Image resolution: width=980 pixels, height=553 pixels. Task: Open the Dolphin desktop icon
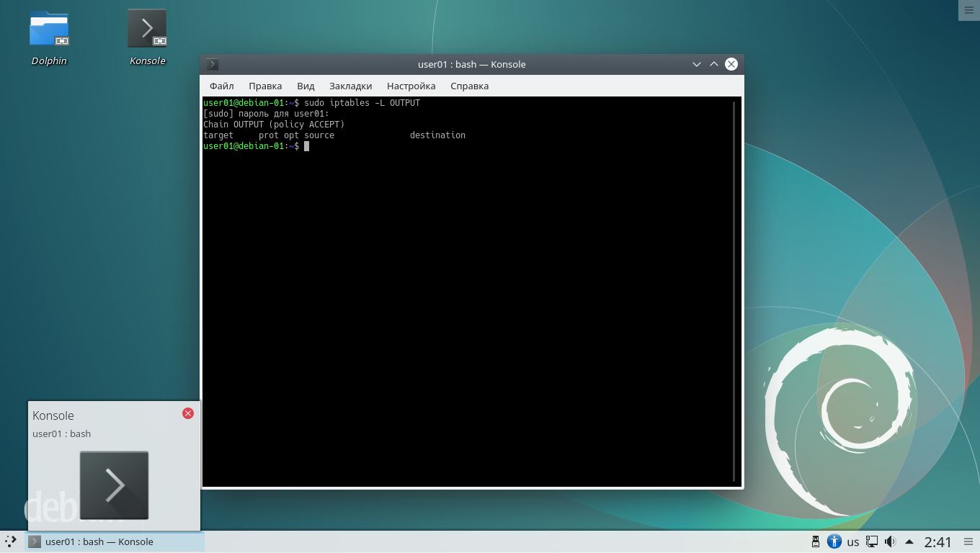49,30
